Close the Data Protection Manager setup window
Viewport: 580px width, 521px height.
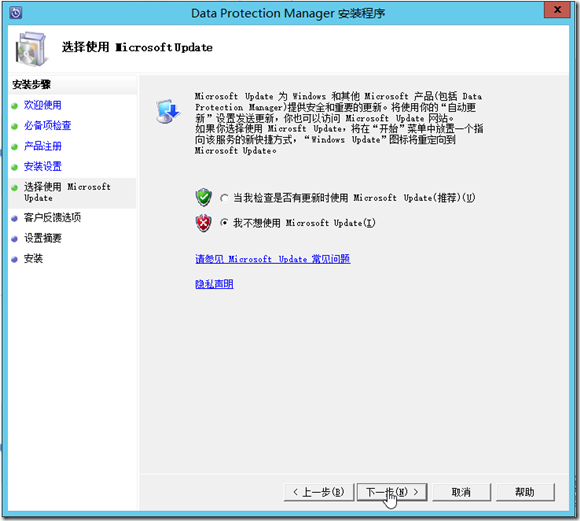pyautogui.click(x=557, y=10)
